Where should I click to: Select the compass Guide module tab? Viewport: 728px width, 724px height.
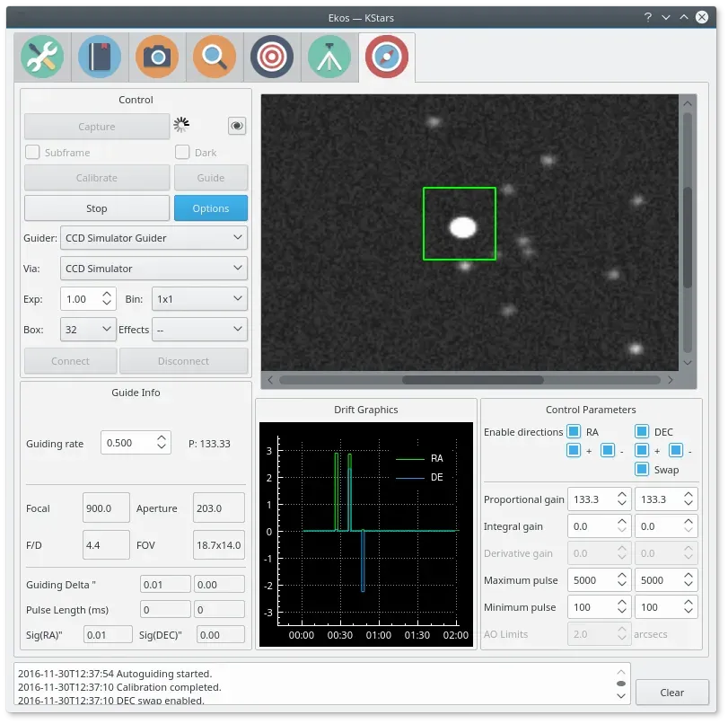click(387, 57)
